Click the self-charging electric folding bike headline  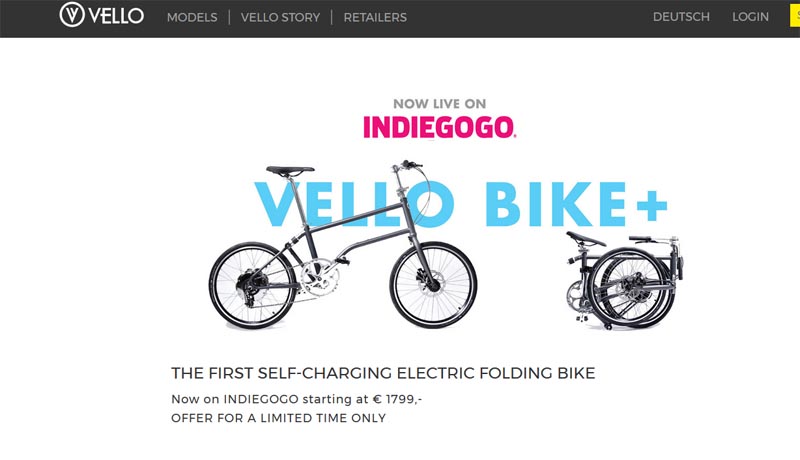383,373
